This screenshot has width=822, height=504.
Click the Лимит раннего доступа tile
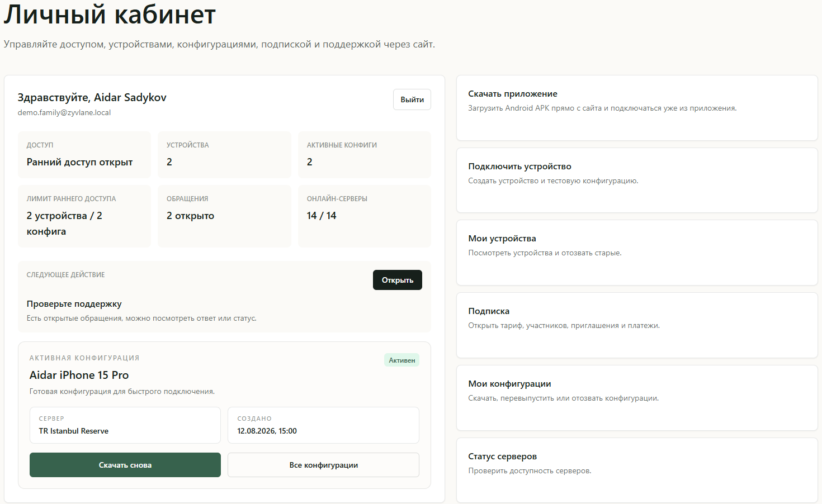coord(84,216)
